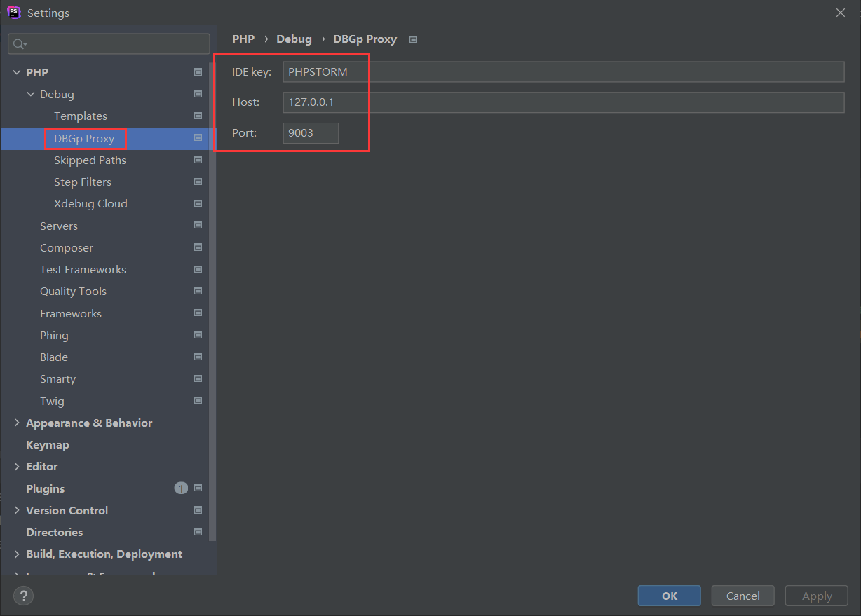The image size is (861, 616).
Task: Click the PhpStorm logo in title bar
Action: [x=13, y=12]
